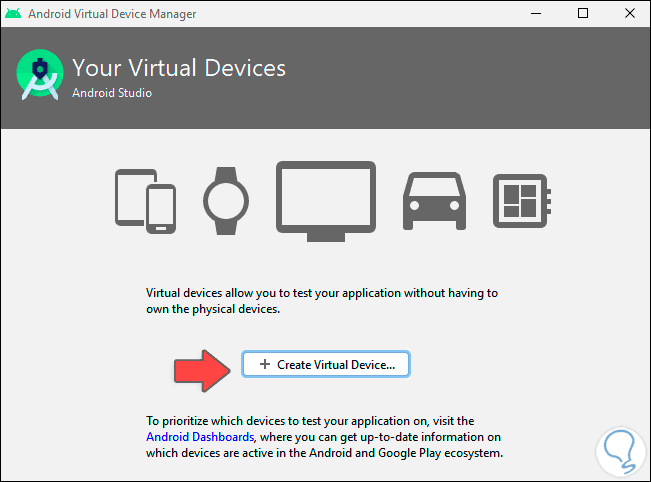Click the Create Virtual Device button

[326, 364]
